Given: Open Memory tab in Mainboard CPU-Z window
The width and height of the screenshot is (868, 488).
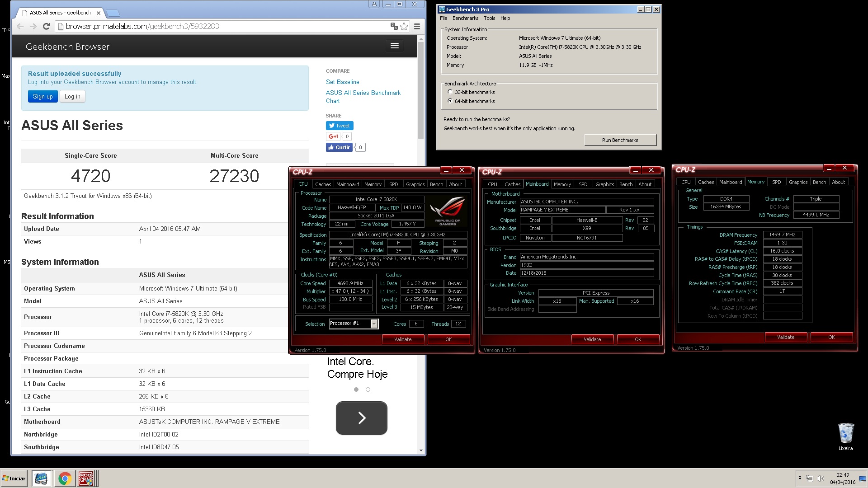Looking at the screenshot, I should click(562, 184).
